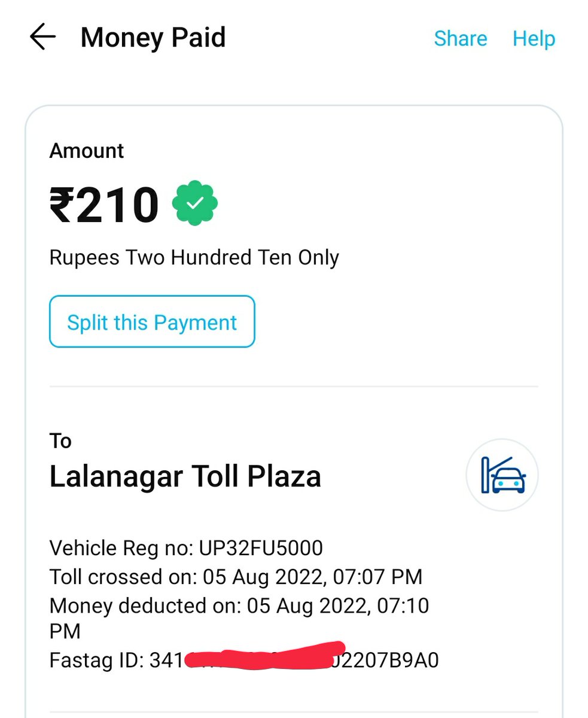The width and height of the screenshot is (588, 718).
Task: Click the Amount label
Action: (x=87, y=151)
